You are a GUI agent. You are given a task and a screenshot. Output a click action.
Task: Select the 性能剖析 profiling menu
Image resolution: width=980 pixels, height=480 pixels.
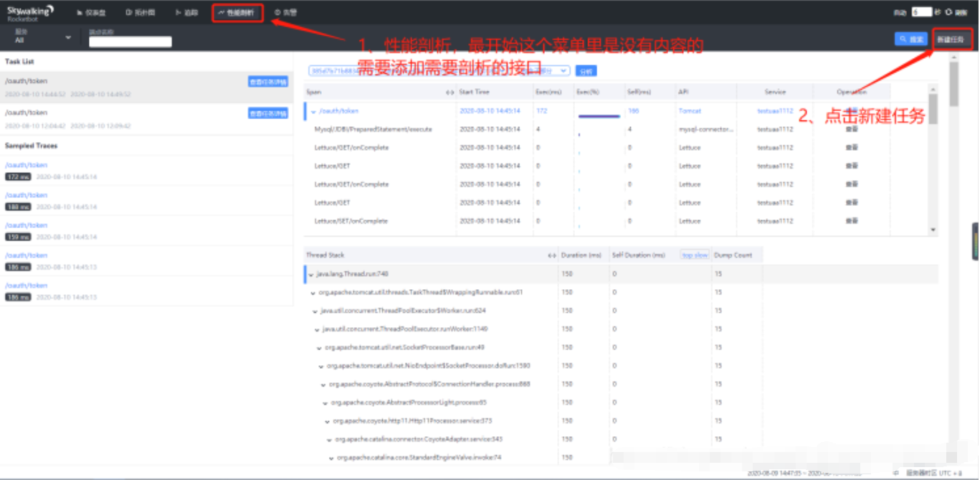tap(236, 12)
